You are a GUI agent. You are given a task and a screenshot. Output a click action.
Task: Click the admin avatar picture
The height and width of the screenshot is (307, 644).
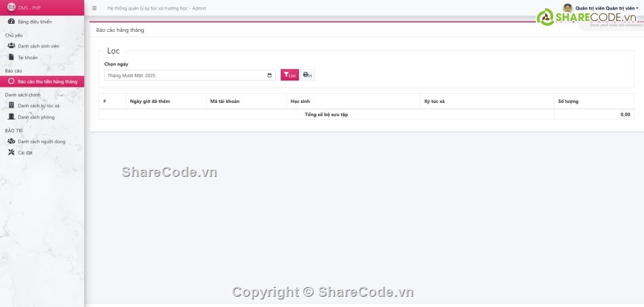point(567,8)
